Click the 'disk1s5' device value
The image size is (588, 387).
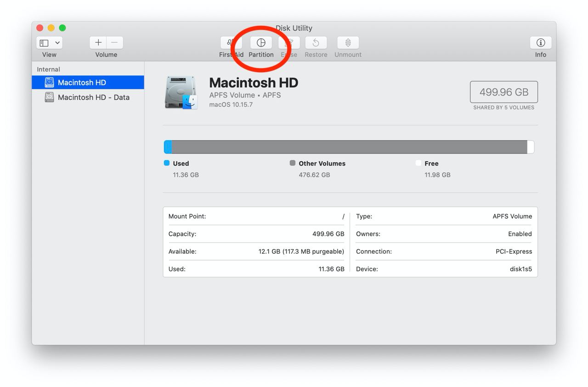[520, 269]
